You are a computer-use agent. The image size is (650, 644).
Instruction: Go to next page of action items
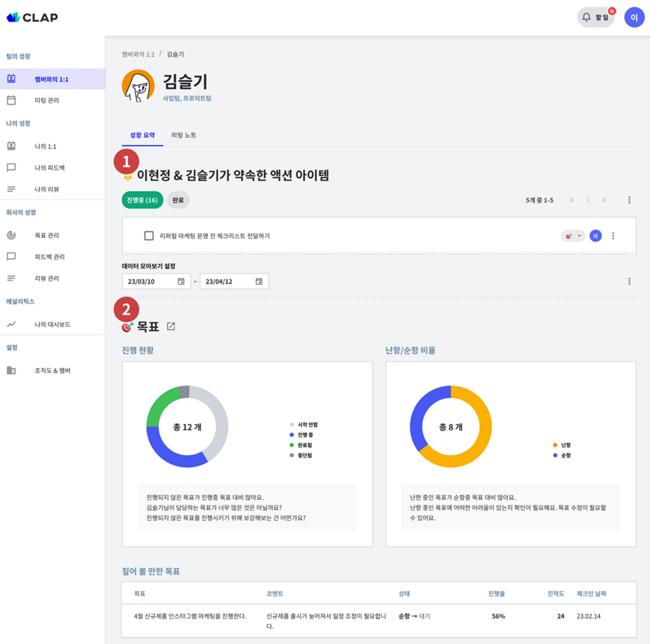point(604,200)
